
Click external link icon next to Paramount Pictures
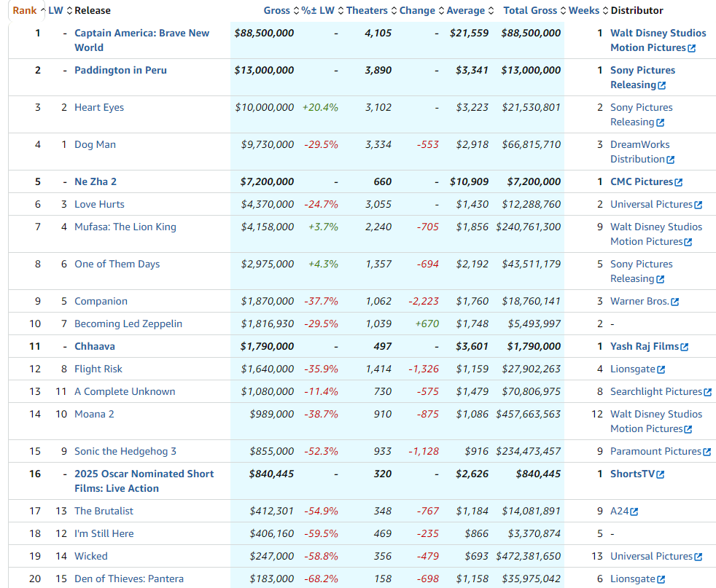point(707,452)
